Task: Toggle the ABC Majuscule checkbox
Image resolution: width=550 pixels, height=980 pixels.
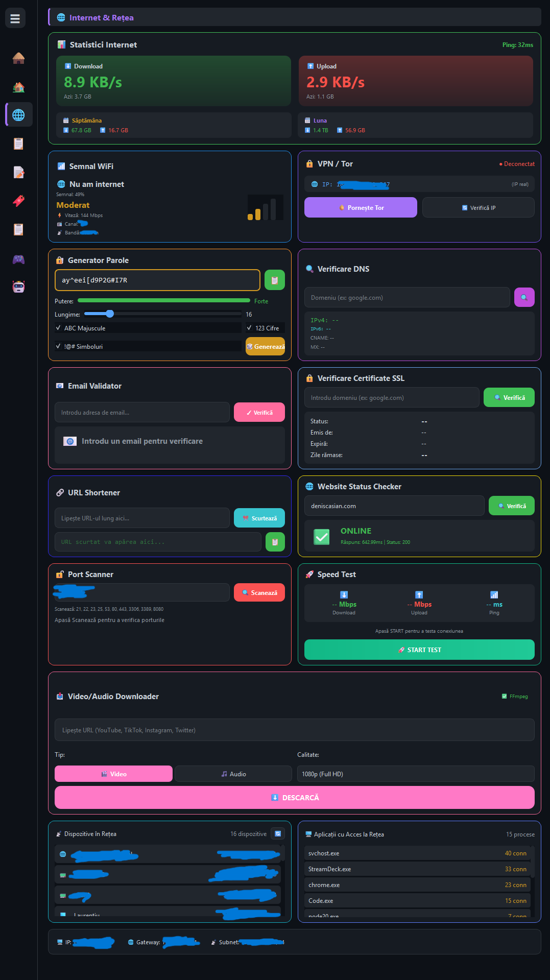Action: pyautogui.click(x=59, y=328)
